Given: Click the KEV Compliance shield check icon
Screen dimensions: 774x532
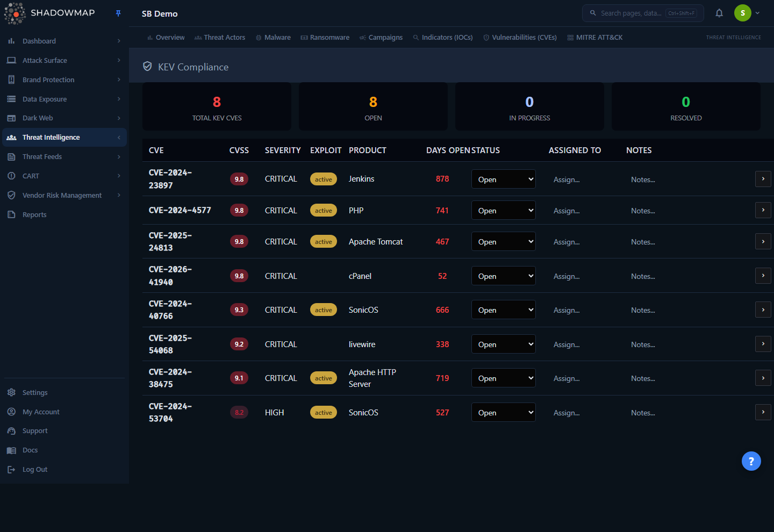Looking at the screenshot, I should pos(147,66).
